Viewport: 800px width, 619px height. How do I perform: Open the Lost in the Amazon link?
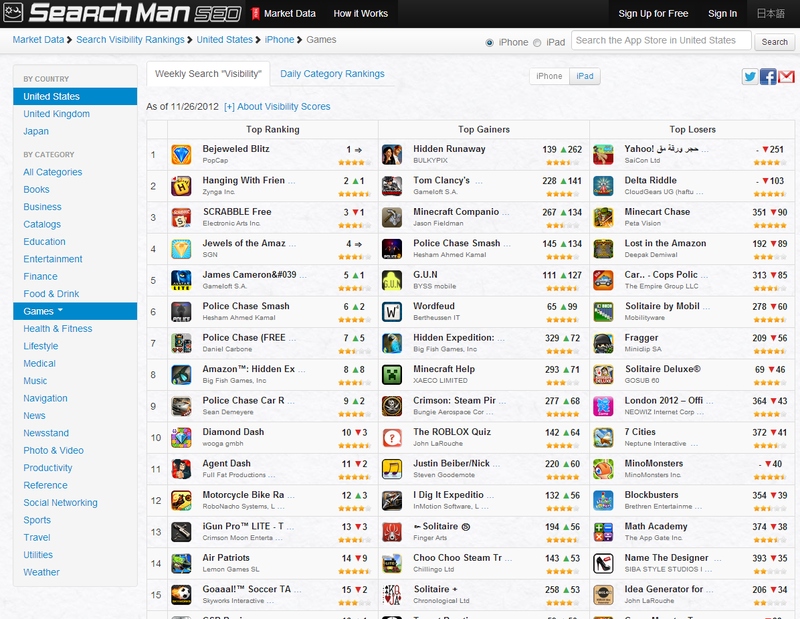coord(665,243)
